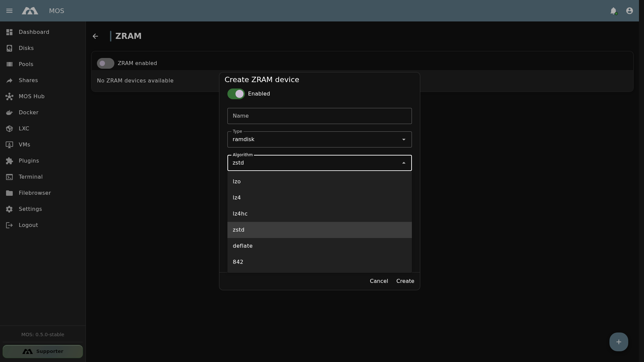Toggle the Enabled switch in dialog
Viewport: 644px width, 362px height.
(x=236, y=94)
